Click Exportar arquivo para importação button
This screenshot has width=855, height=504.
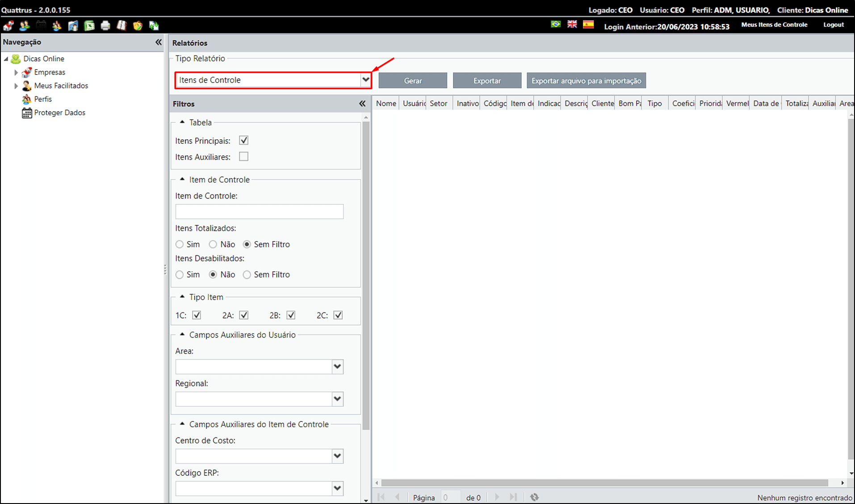586,81
